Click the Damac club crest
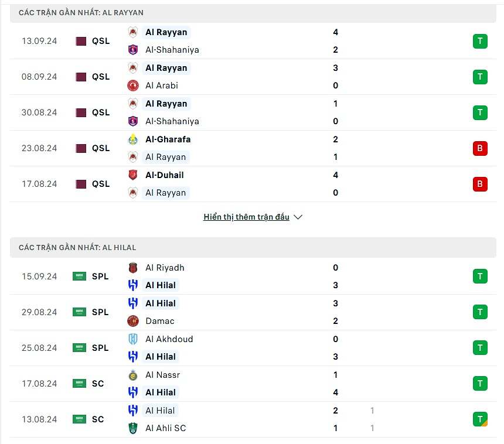Image resolution: width=504 pixels, height=444 pixels. pyautogui.click(x=133, y=321)
